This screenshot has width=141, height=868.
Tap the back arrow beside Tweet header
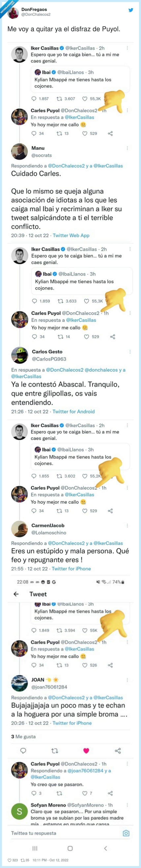(x=16, y=594)
